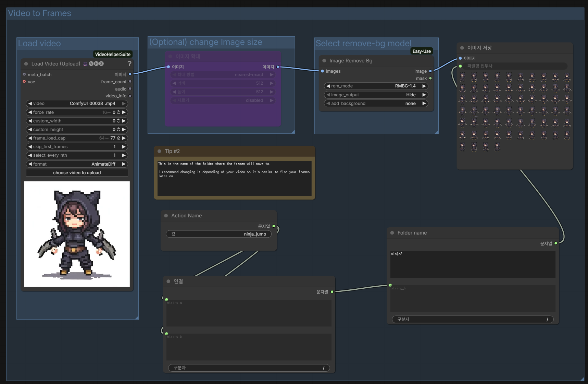This screenshot has width=588, height=384.
Task: Increase frame_load_cap using its right arrow
Action: click(x=124, y=138)
